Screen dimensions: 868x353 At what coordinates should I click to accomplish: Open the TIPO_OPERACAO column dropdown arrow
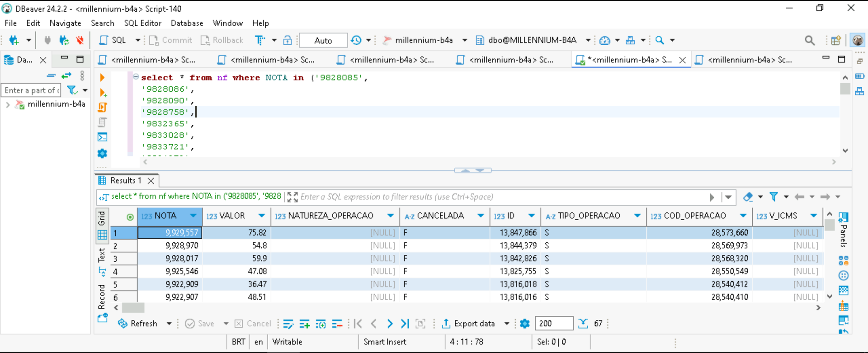pos(637,216)
